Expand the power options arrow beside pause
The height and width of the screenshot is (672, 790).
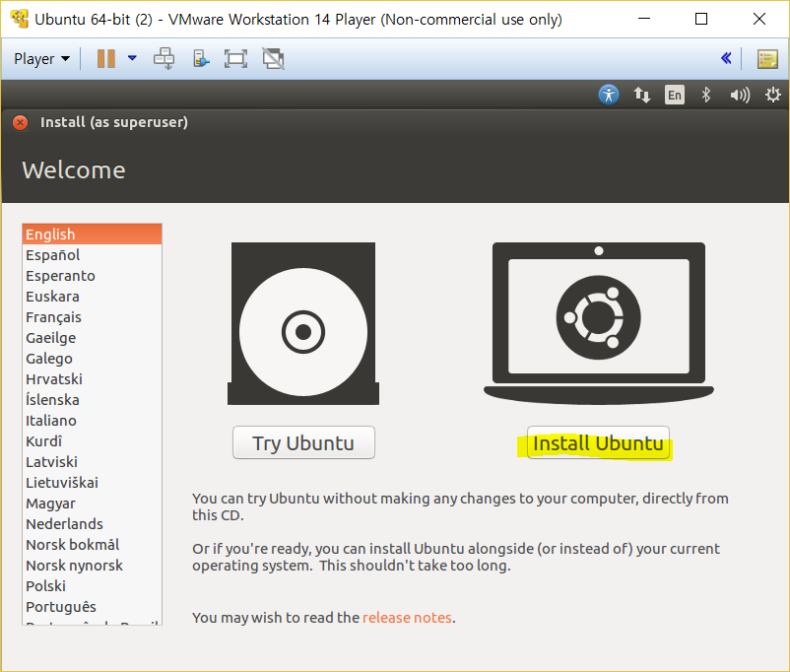click(x=132, y=59)
